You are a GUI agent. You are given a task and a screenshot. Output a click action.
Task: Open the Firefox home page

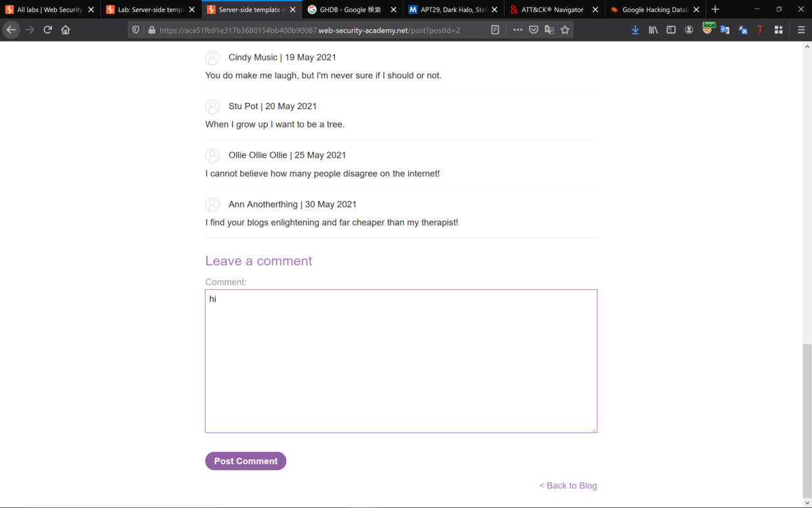66,30
